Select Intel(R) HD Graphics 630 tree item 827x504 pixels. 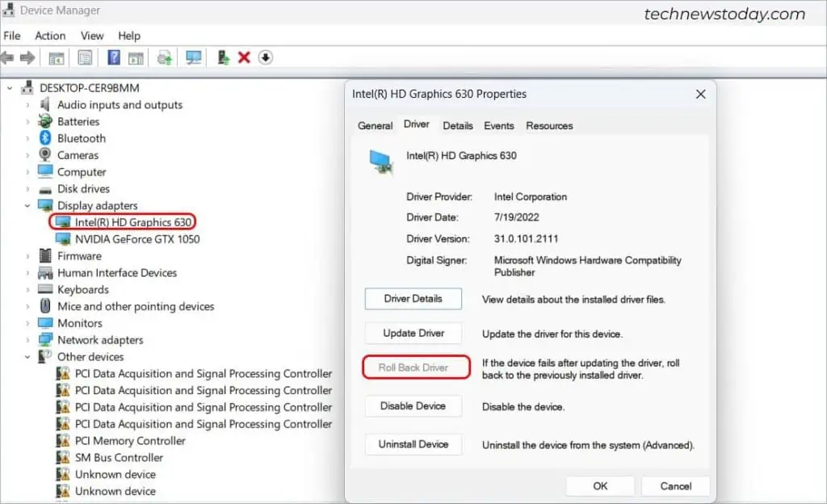[x=133, y=222]
